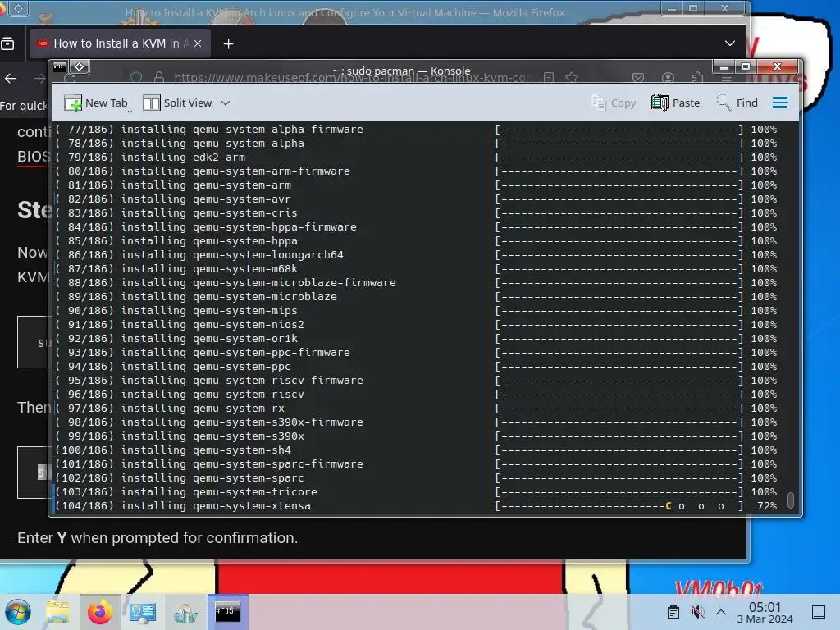The height and width of the screenshot is (630, 840).
Task: Close the 'How to Install a KVM' Firefox tab
Action: [198, 44]
